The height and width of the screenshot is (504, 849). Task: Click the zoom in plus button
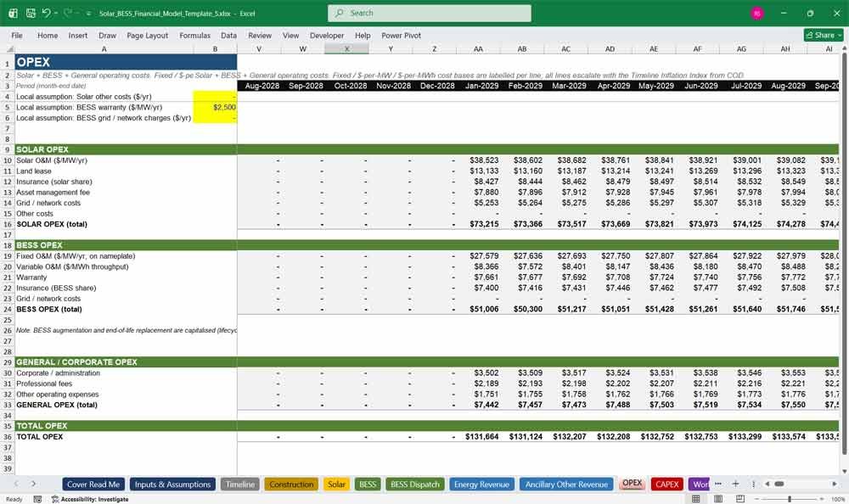click(x=822, y=499)
